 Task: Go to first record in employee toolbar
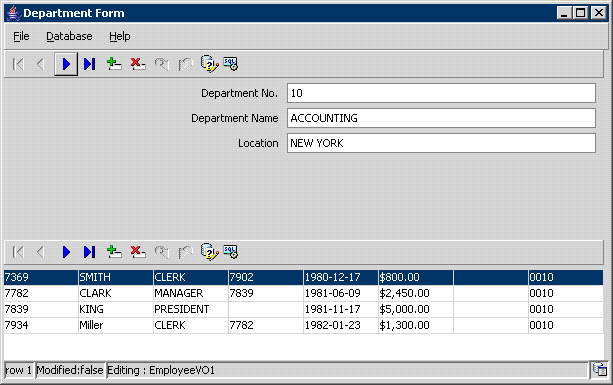tap(18, 252)
